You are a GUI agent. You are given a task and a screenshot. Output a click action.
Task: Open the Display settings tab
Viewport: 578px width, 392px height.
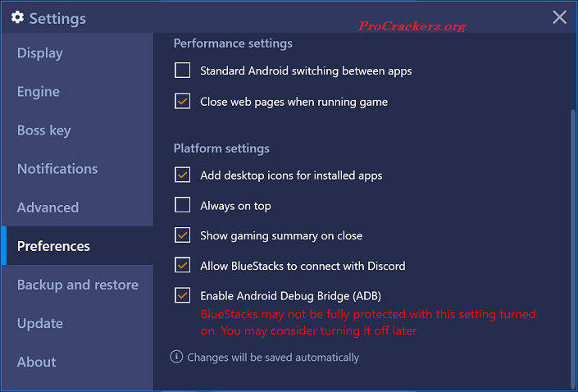(x=40, y=53)
